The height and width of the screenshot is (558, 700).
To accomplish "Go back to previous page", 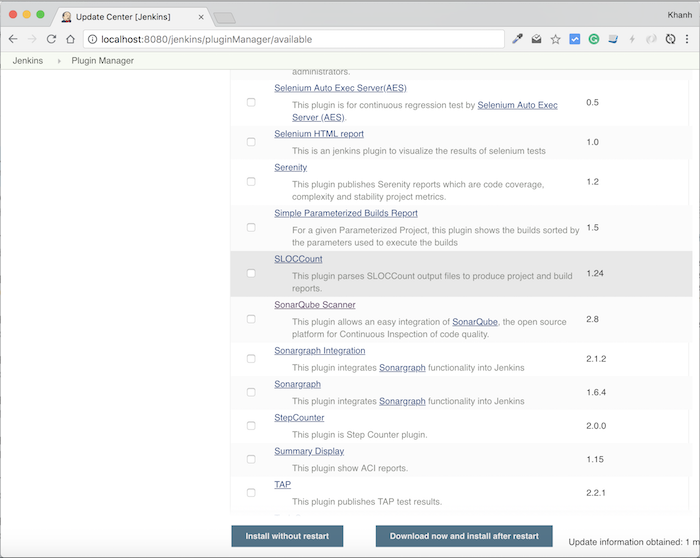I will tap(13, 39).
